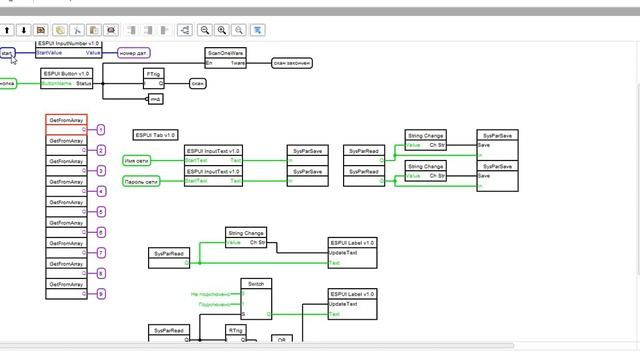
Task: Select the ESPUI InputNumber v1.0 block
Action: point(69,49)
